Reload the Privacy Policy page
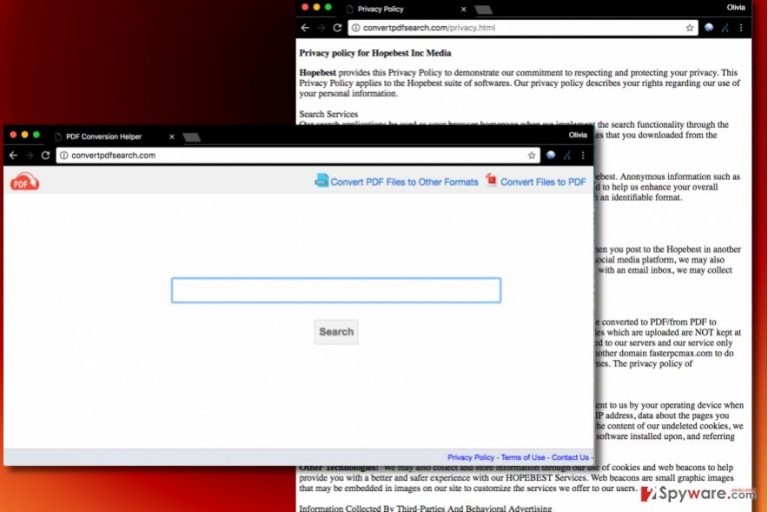The image size is (768, 512). [337, 28]
